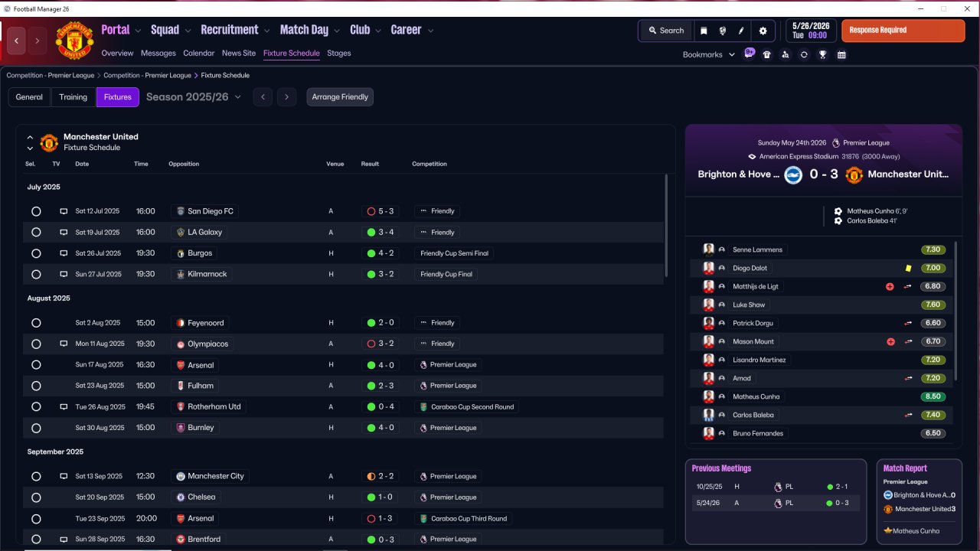Click the Search button
Screen dimensions: 980x551
[665, 31]
